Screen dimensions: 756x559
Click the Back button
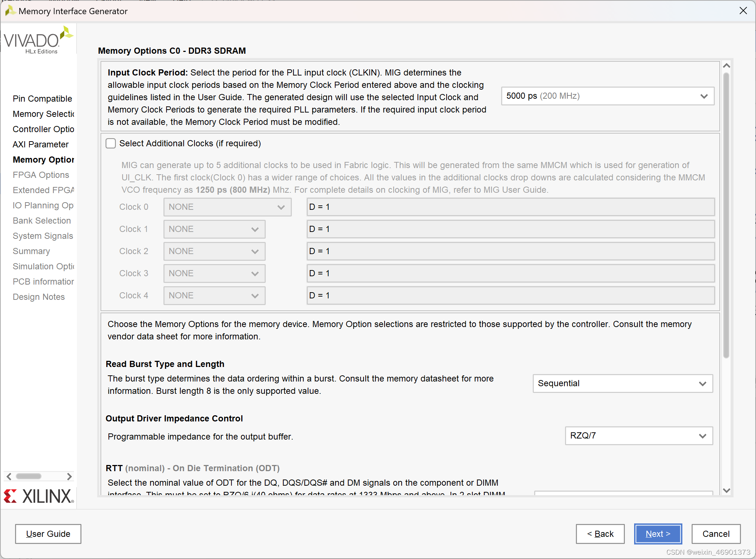pyautogui.click(x=600, y=534)
